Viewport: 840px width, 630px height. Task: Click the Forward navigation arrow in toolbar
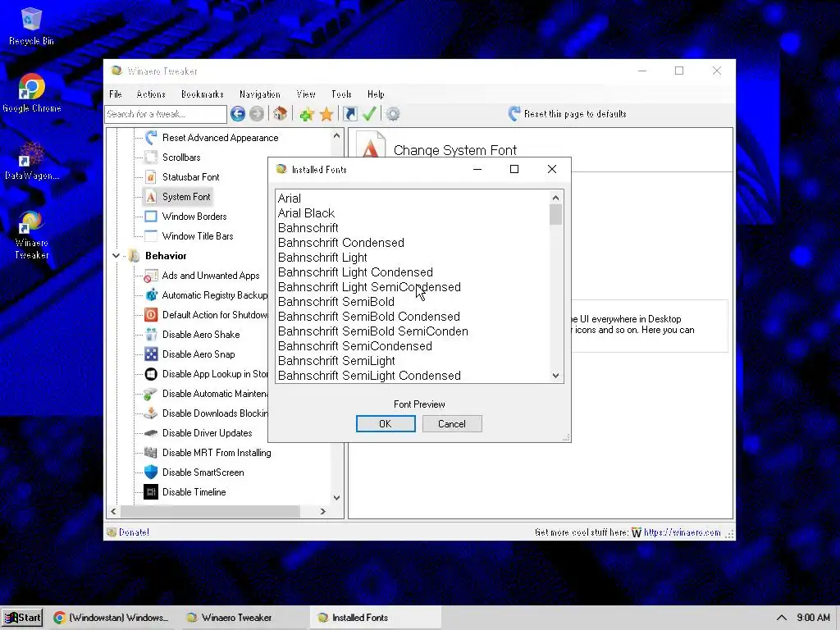pyautogui.click(x=257, y=113)
